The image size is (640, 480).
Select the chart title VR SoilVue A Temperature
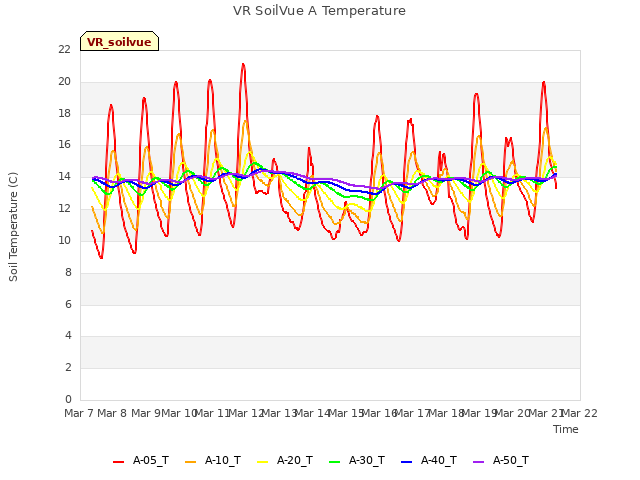coord(319,11)
